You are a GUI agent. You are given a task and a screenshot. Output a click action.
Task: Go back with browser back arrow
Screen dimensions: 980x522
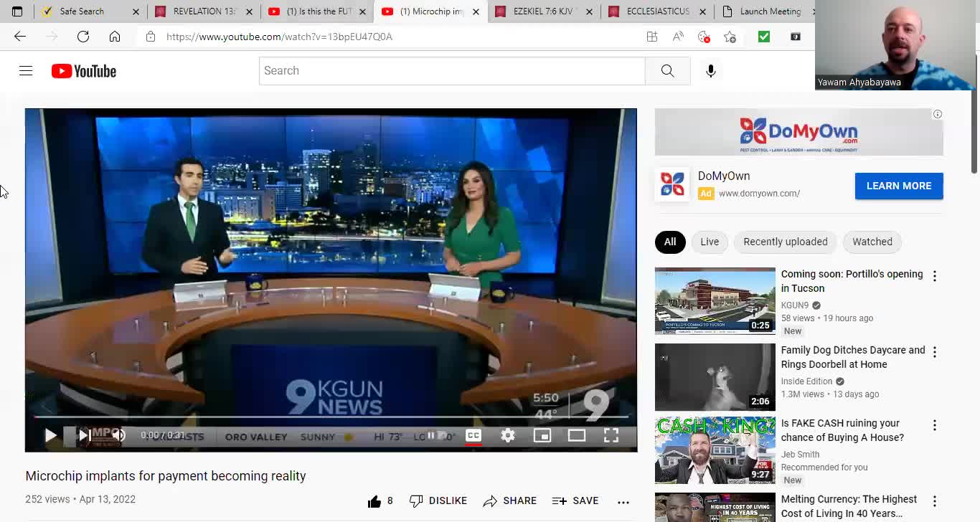click(20, 37)
